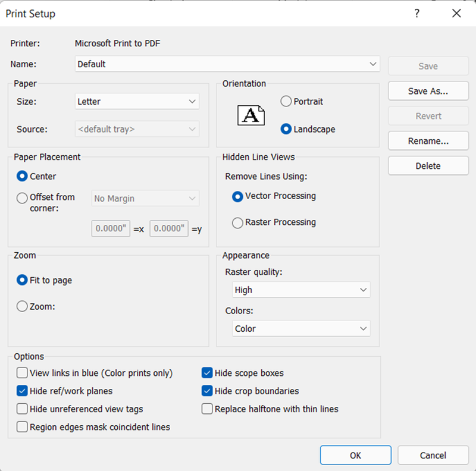The height and width of the screenshot is (471, 476).
Task: Click the Save As... button
Action: click(428, 91)
